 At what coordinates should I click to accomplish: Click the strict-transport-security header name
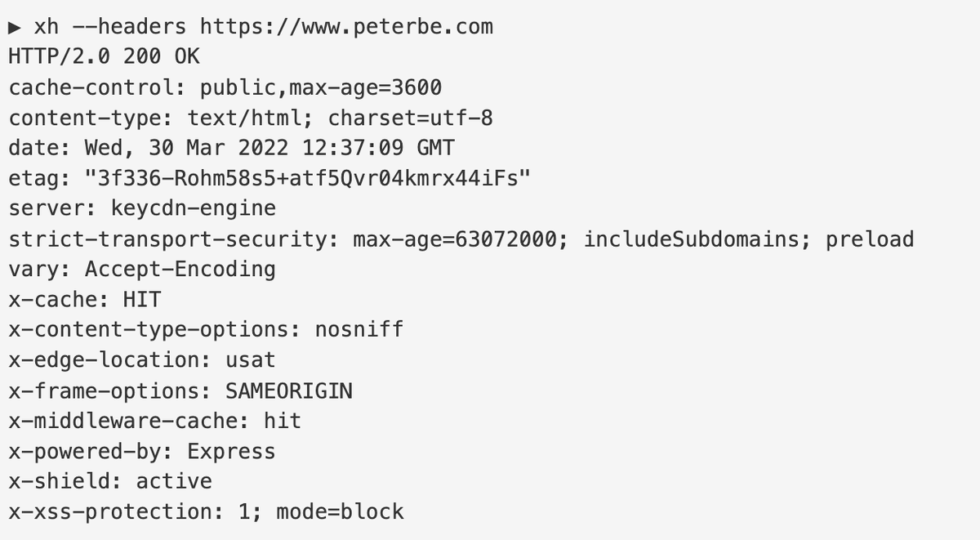[174, 239]
